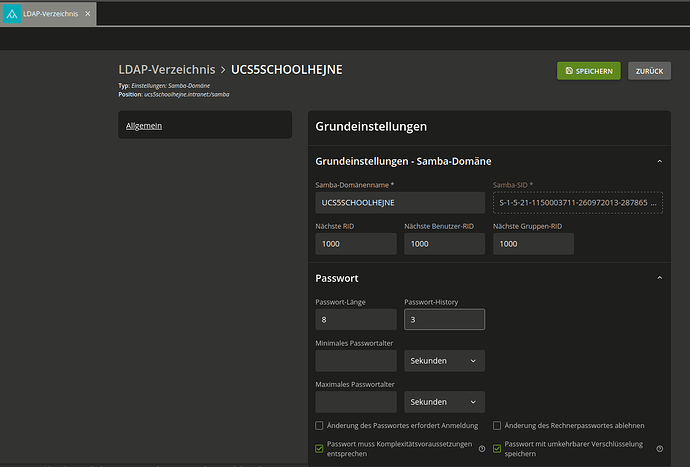The height and width of the screenshot is (467, 690).
Task: Click the Nächste RID field
Action: tap(356, 244)
